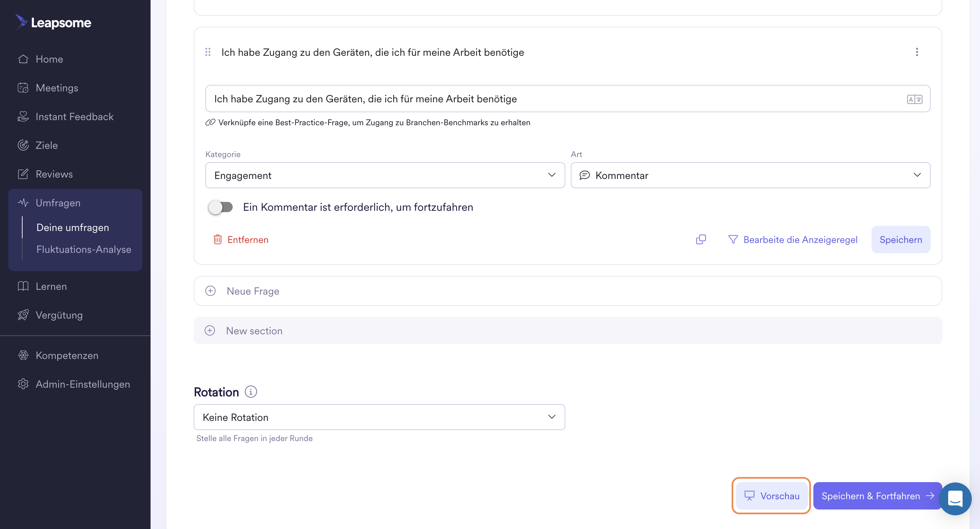Click the duplicate question icon

pos(701,240)
